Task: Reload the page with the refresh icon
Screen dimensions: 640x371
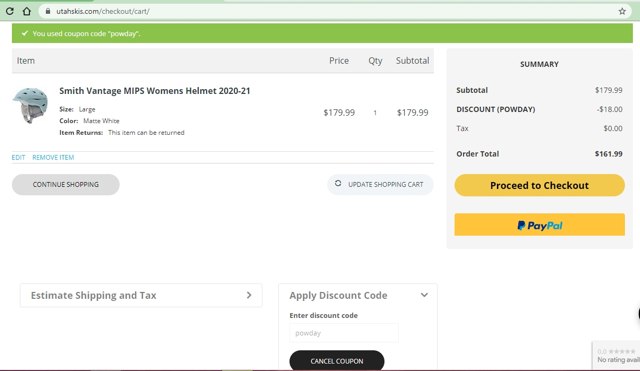Action: pos(9,11)
